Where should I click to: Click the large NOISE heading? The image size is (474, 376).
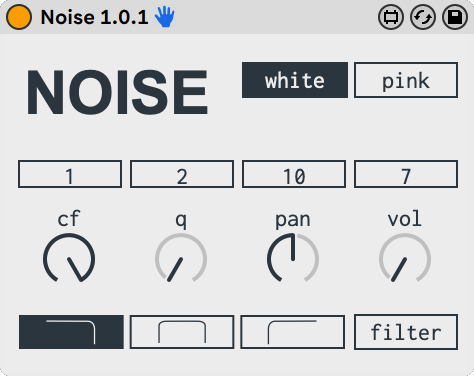pos(117,92)
